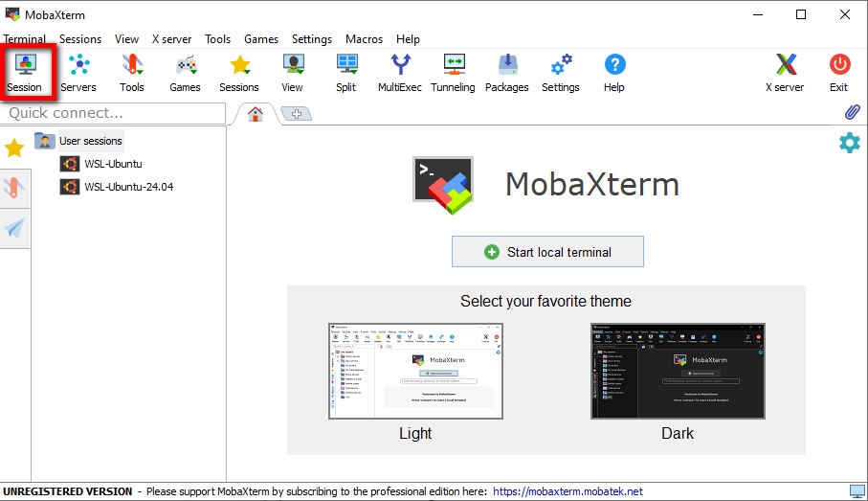The width and height of the screenshot is (868, 501).
Task: Open the MultiExec toolbar icon
Action: click(x=400, y=72)
